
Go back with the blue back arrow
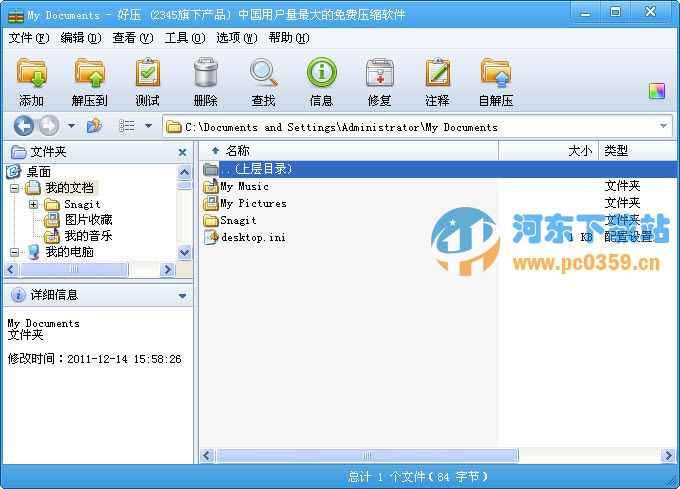pos(23,126)
